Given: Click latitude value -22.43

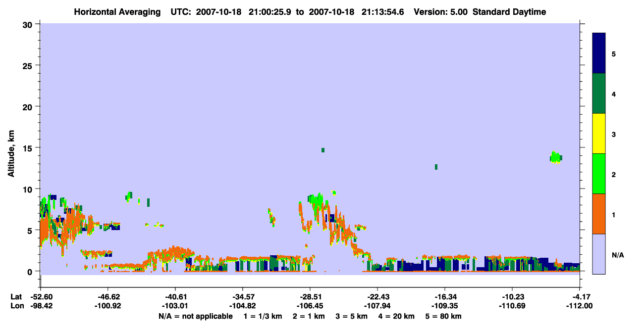Looking at the screenshot, I should coord(377,297).
